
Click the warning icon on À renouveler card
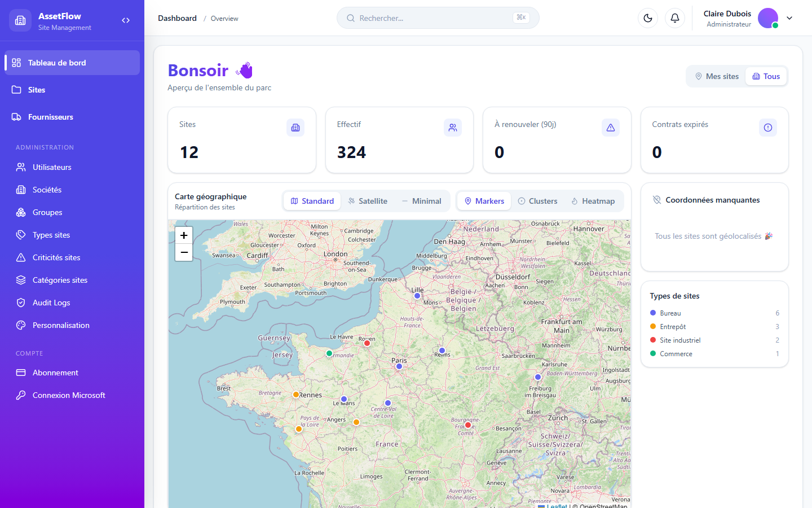611,128
